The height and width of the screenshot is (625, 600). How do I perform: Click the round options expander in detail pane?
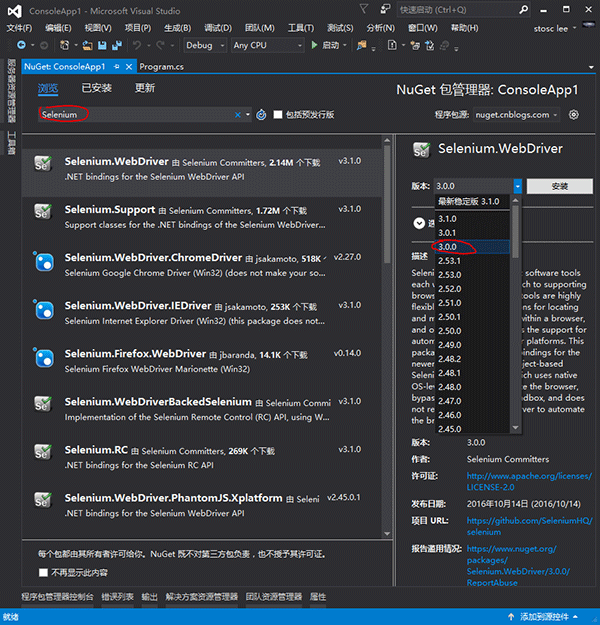coord(419,223)
